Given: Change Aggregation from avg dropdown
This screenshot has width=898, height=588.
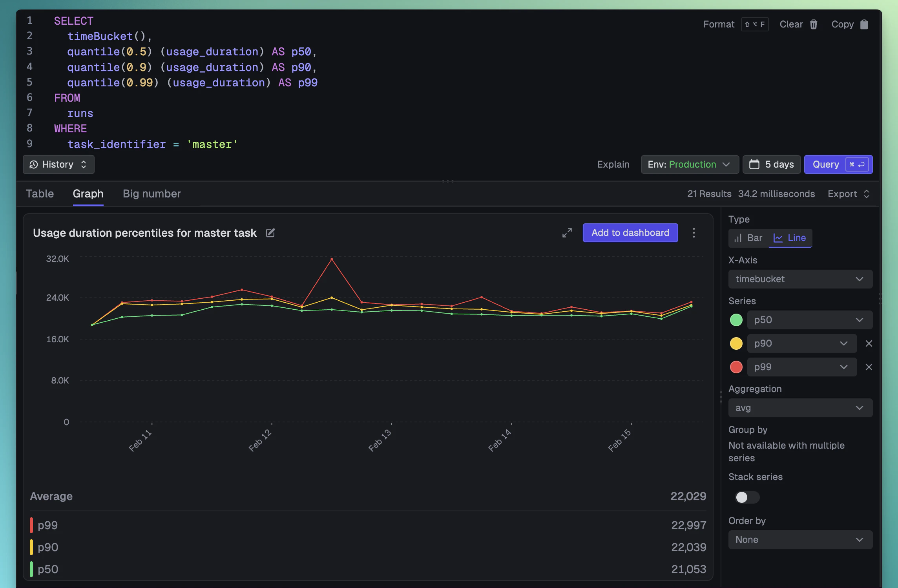Looking at the screenshot, I should [800, 407].
